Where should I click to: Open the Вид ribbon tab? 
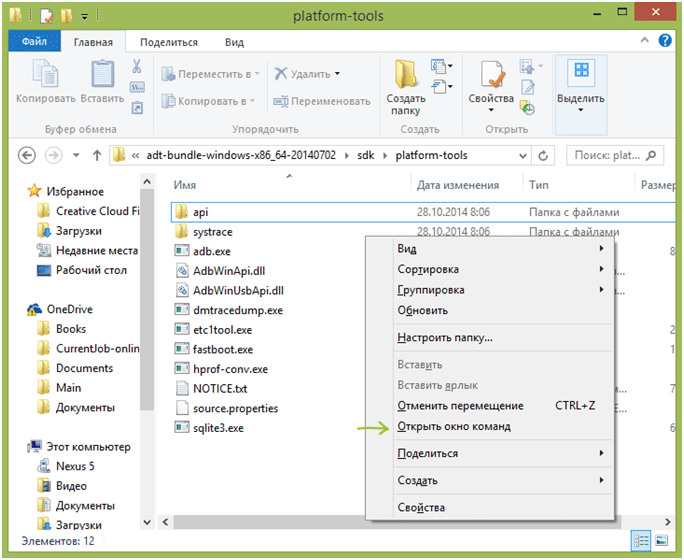234,43
